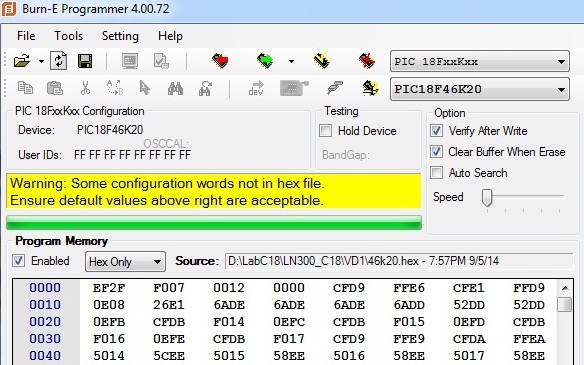The image size is (584, 365).
Task: Click the green chip write icon
Action: tap(265, 61)
